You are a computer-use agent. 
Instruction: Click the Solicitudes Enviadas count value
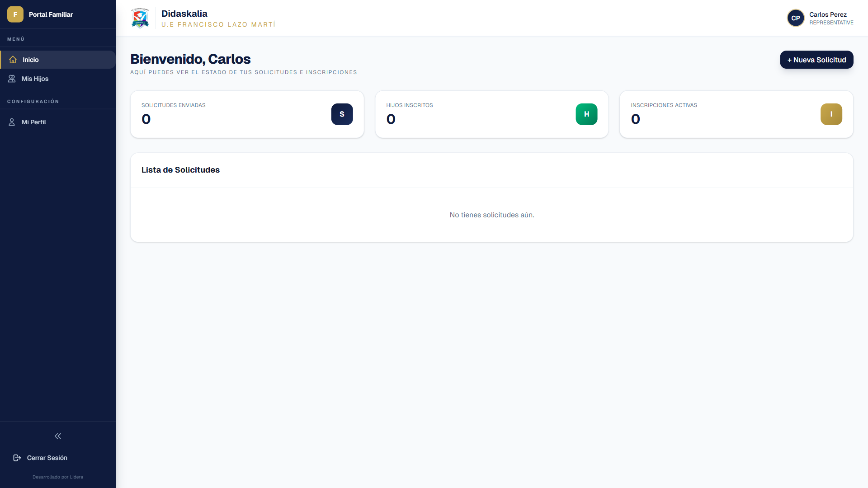pos(146,119)
